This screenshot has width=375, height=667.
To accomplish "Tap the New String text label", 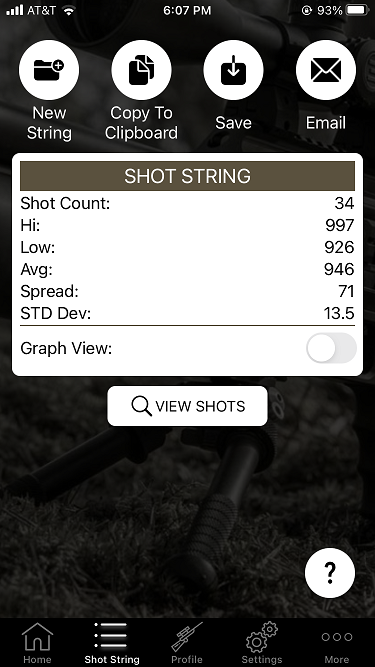I will (x=49, y=123).
